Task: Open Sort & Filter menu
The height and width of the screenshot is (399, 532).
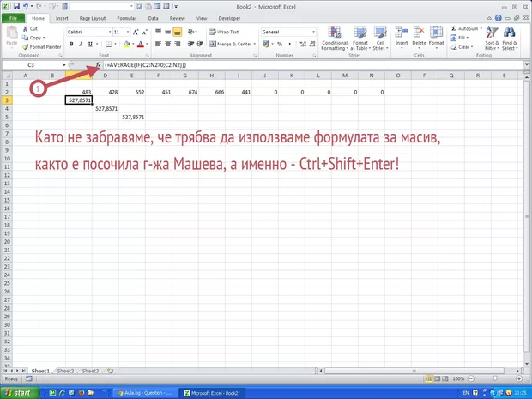Action: pos(492,39)
